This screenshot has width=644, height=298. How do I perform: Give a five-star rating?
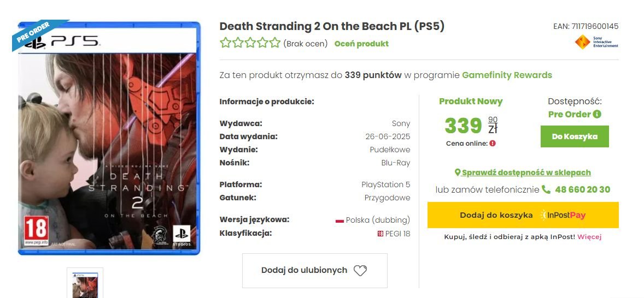275,43
